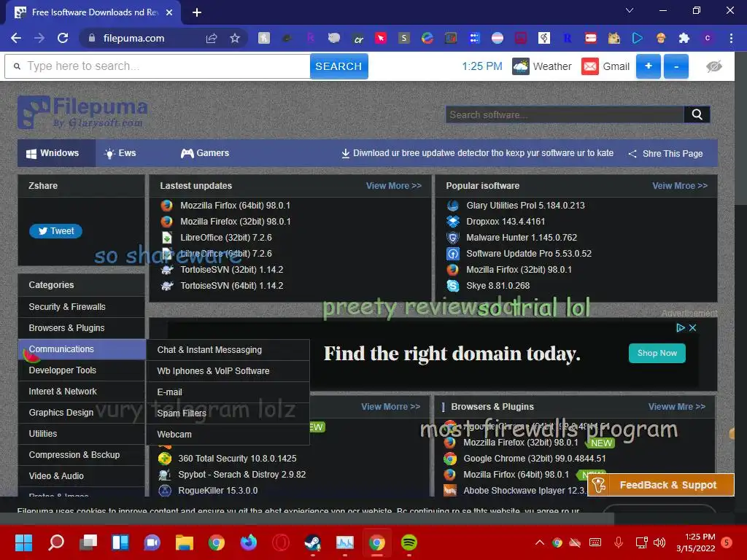Open the Weather shortcut
The height and width of the screenshot is (560, 747).
(x=542, y=66)
